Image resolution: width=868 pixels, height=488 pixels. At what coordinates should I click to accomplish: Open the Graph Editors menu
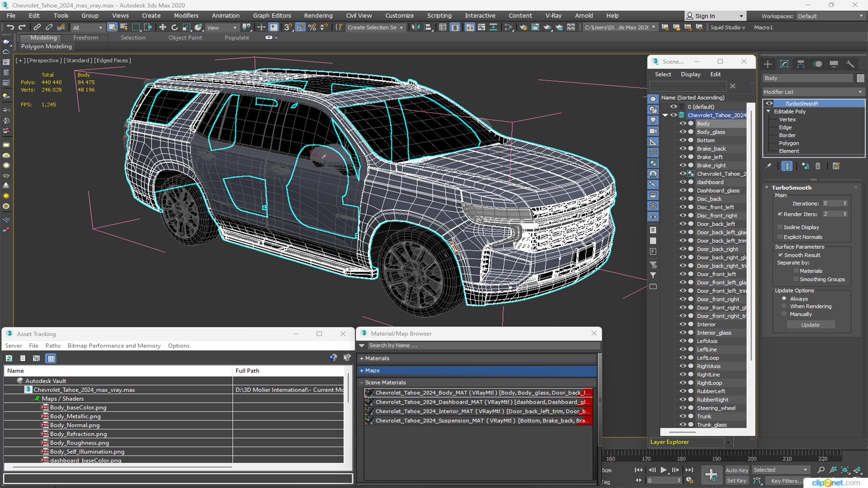(272, 16)
